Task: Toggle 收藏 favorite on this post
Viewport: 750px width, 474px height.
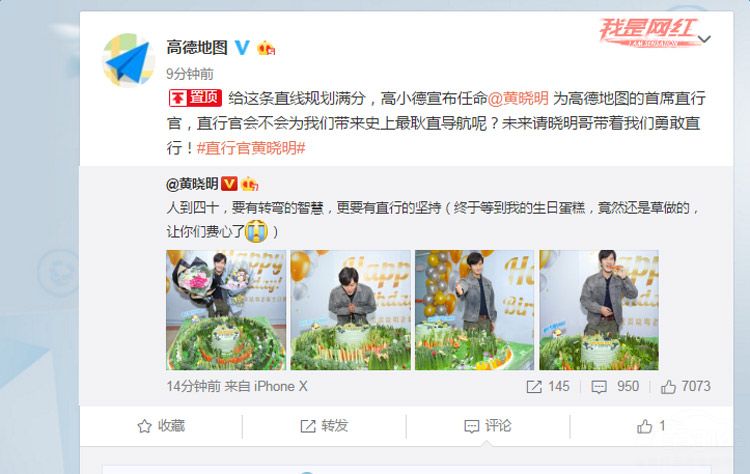Action: 161,426
